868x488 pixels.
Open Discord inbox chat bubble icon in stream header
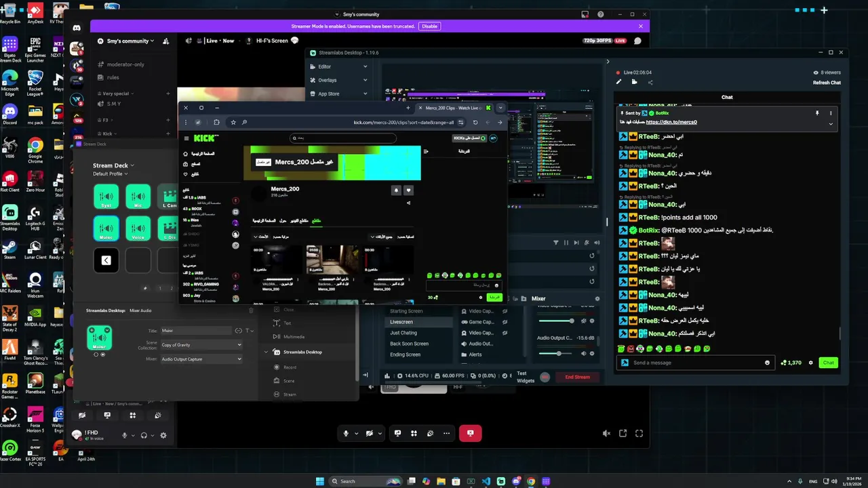tap(637, 41)
